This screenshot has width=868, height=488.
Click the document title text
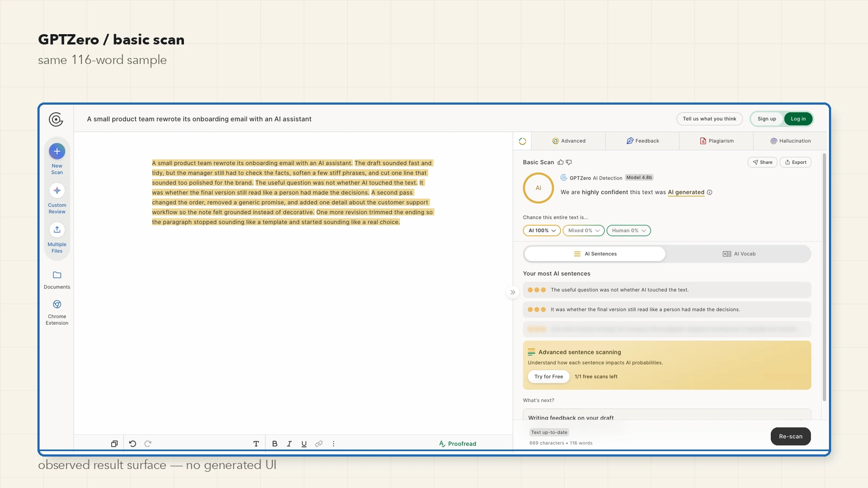(x=199, y=119)
